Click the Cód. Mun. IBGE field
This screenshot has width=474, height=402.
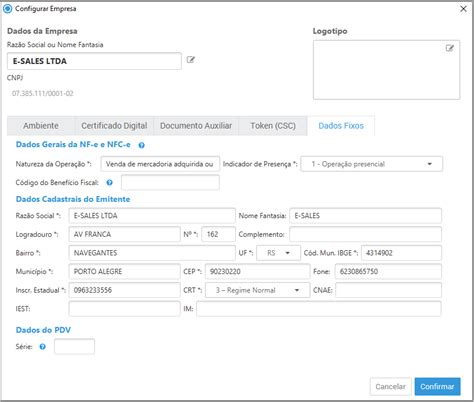click(401, 253)
